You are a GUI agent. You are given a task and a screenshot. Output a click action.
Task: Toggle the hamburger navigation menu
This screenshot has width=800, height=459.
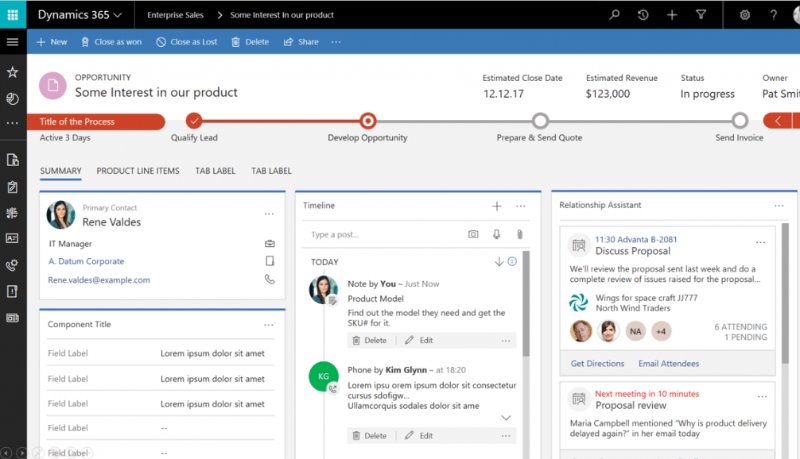point(13,42)
